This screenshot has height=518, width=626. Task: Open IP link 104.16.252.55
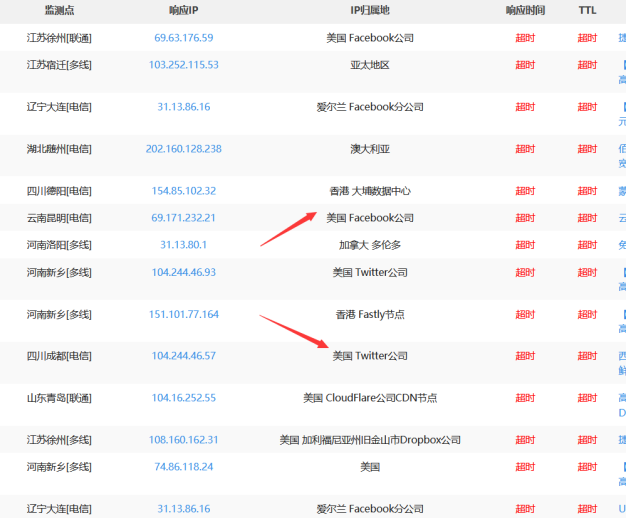click(x=184, y=398)
